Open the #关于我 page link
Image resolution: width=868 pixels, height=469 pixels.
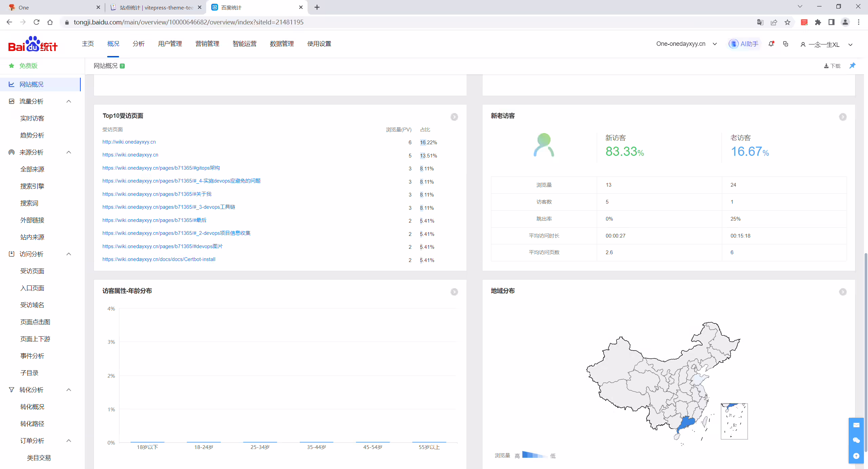[157, 194]
